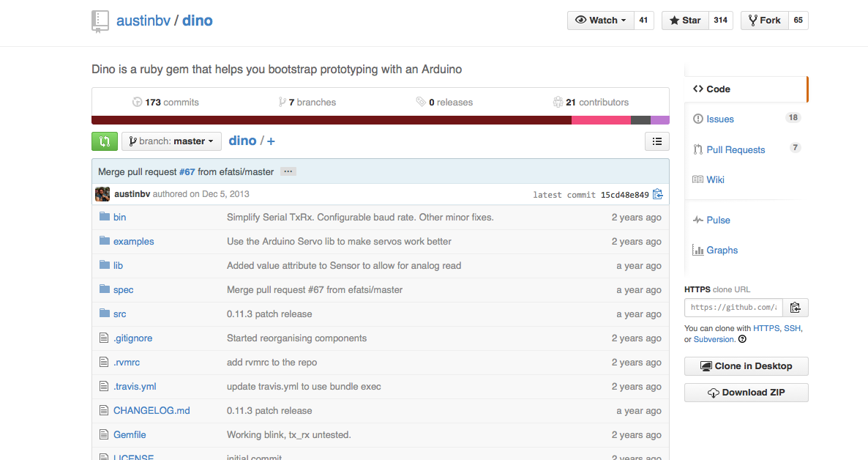This screenshot has width=868, height=460.
Task: Click the dino breadcrumb path link
Action: 242,141
